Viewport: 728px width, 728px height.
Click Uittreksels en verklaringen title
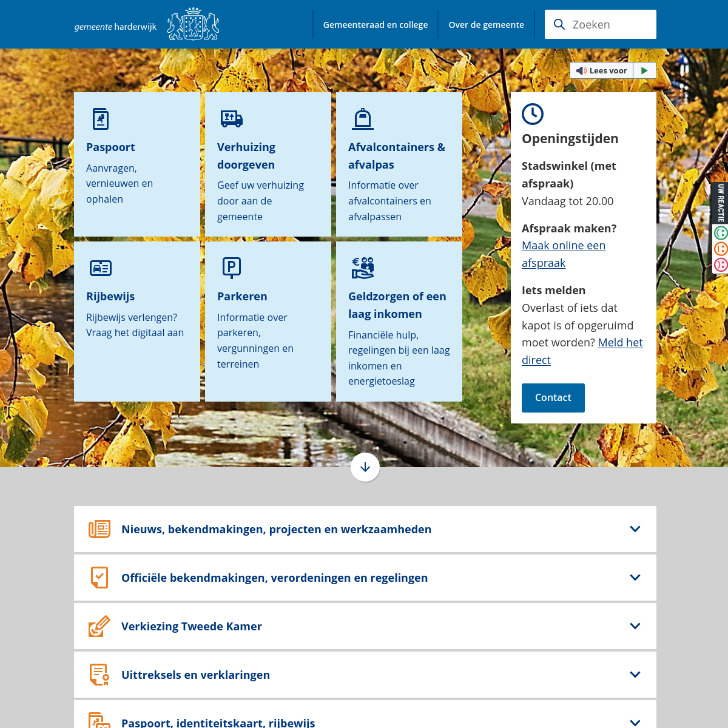196,675
